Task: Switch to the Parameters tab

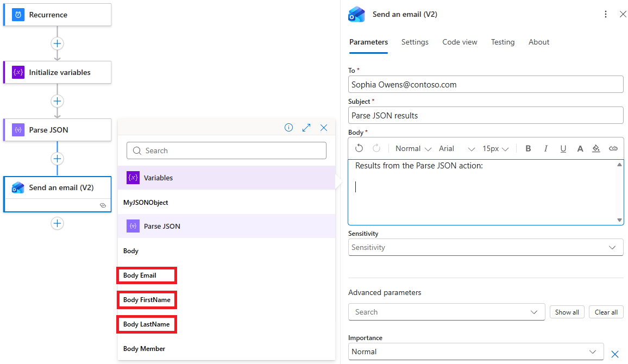Action: (368, 42)
